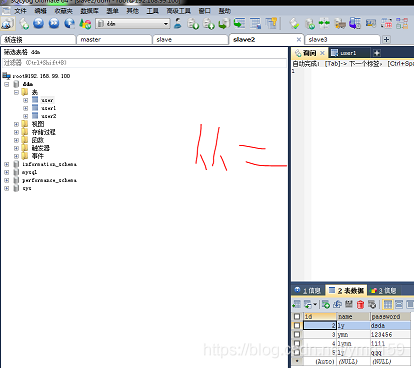414x368 pixels.
Task: Switch to the slave connection tab
Action: tap(190, 40)
